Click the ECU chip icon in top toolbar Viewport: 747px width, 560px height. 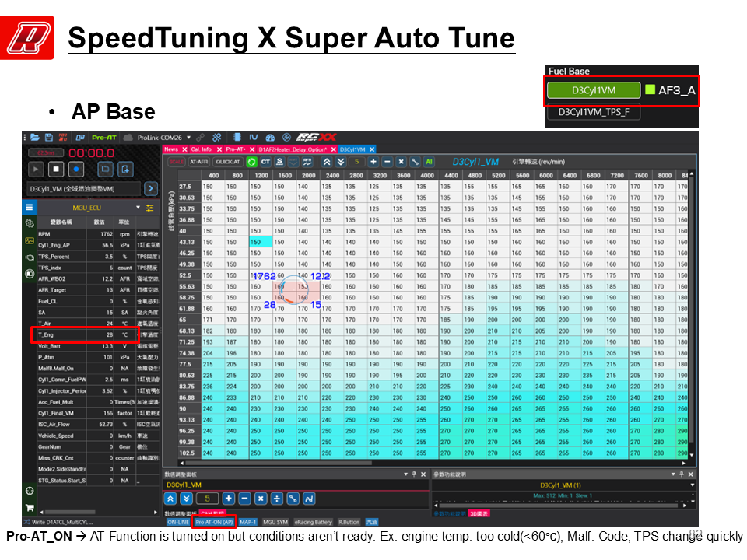pyautogui.click(x=237, y=137)
